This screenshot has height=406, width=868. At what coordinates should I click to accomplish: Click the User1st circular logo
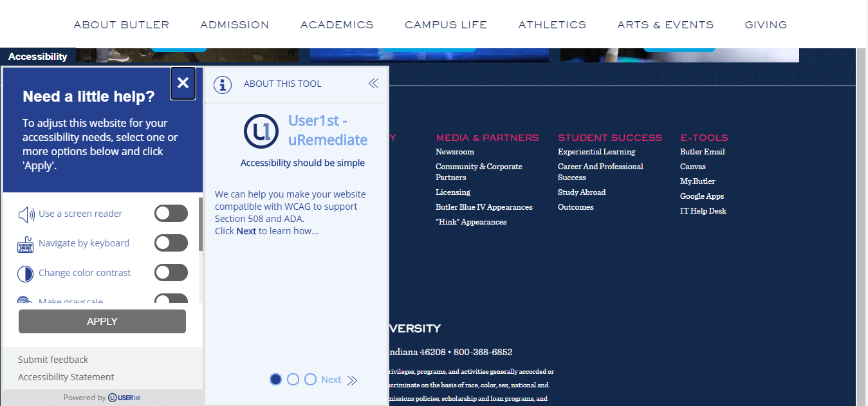(x=261, y=131)
